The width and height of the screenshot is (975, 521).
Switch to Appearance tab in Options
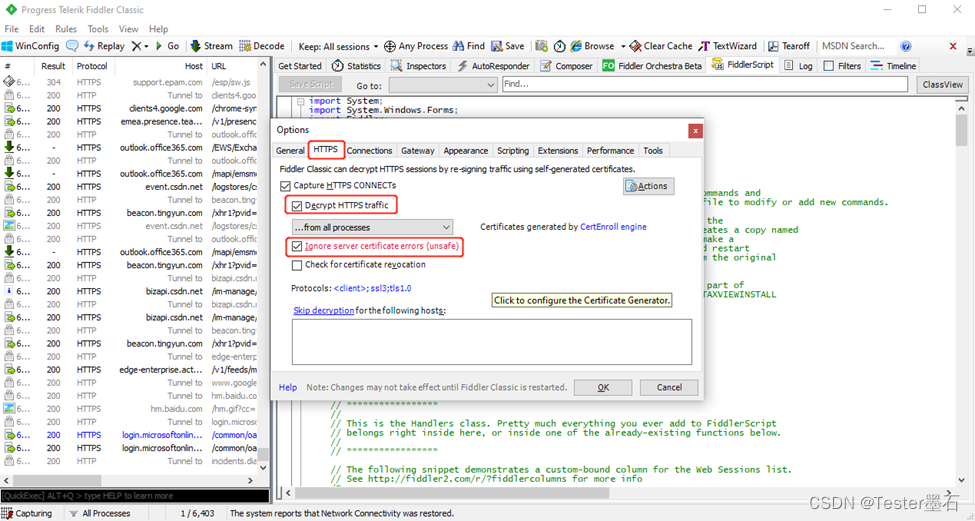(465, 150)
